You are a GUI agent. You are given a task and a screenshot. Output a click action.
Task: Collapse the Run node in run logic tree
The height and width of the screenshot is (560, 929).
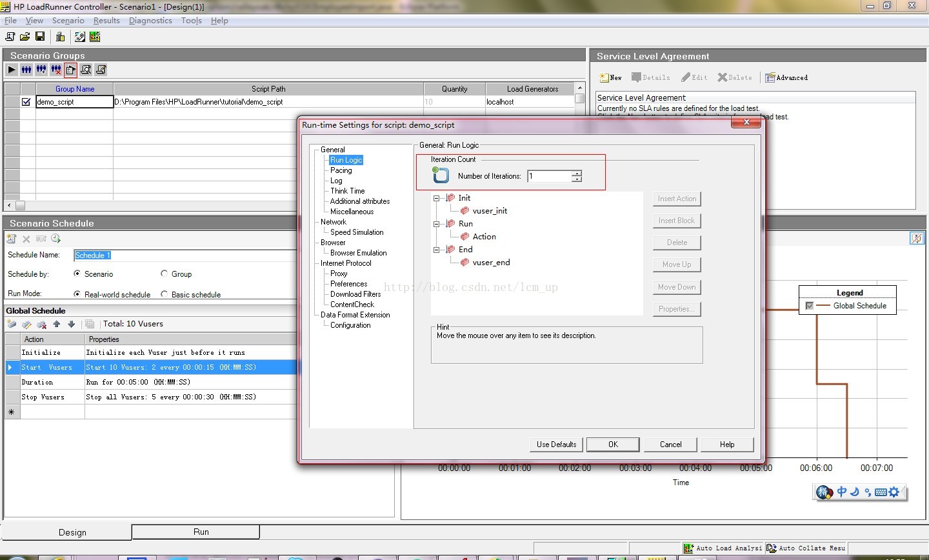coord(437,224)
